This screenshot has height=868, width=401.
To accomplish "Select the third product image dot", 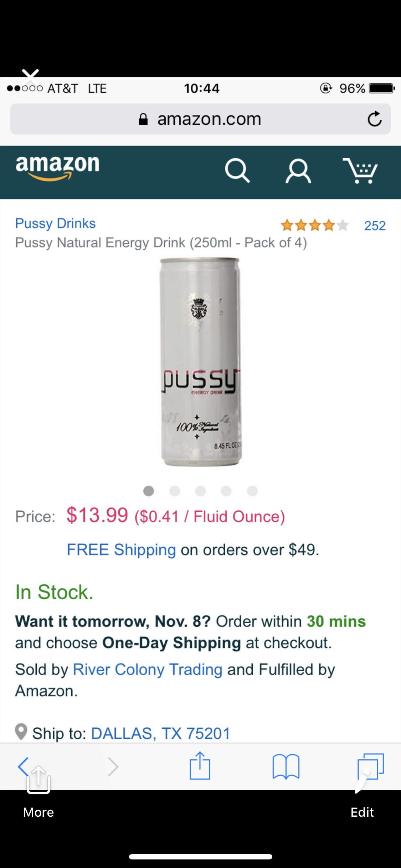I will pyautogui.click(x=200, y=491).
